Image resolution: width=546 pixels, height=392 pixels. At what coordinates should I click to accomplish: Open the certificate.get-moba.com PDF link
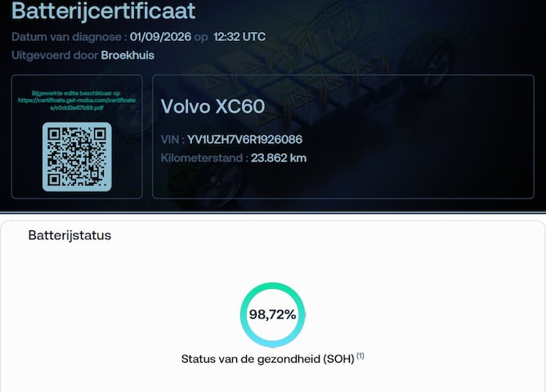(77, 104)
